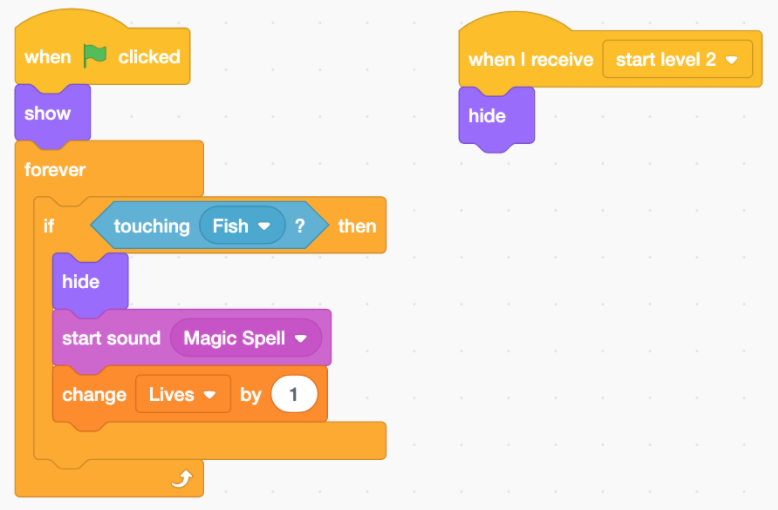Select hide block under when I receive
The width and height of the screenshot is (778, 510).
497,116
